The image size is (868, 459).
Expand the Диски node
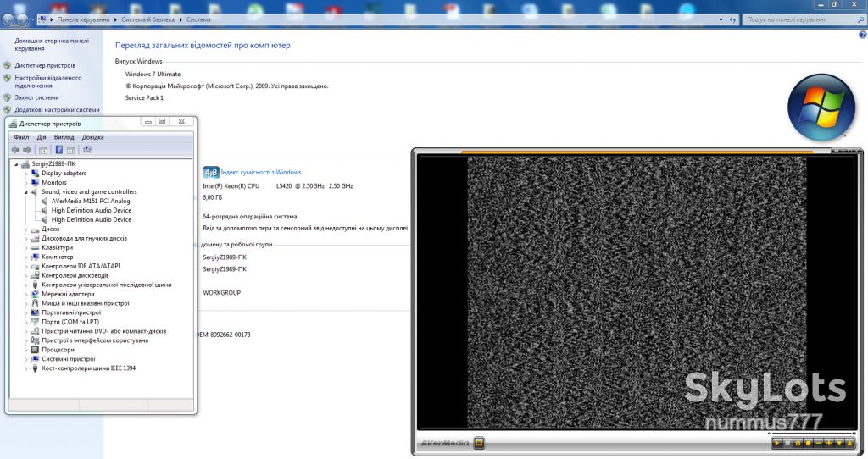coord(25,229)
